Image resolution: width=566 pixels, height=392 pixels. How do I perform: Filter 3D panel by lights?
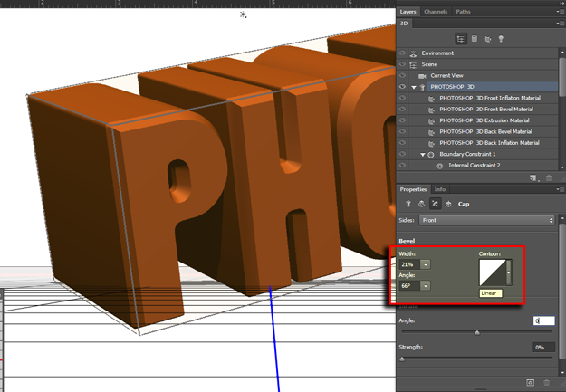[503, 39]
